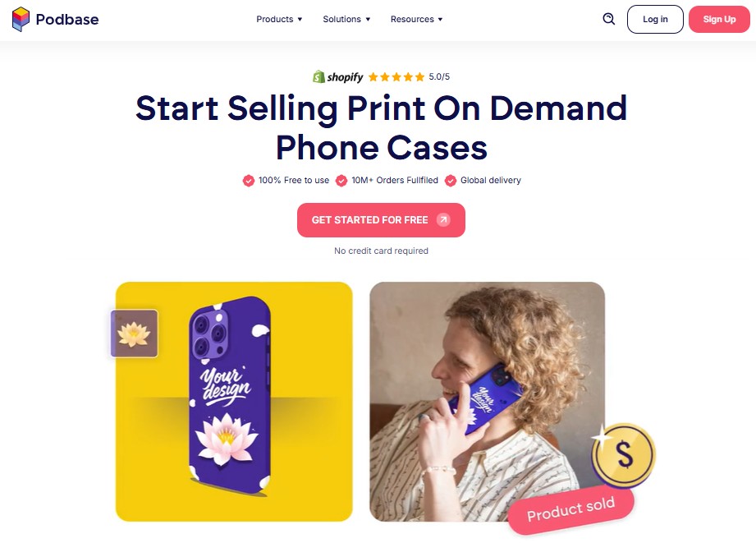Click the Podbase cube logo icon
Image resolution: width=756 pixels, height=543 pixels.
21,20
